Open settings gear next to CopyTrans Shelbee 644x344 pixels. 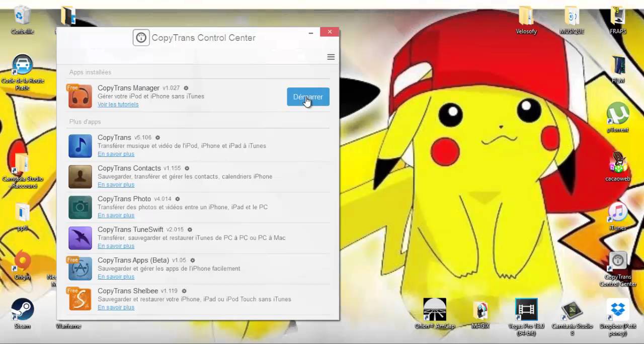184,291
